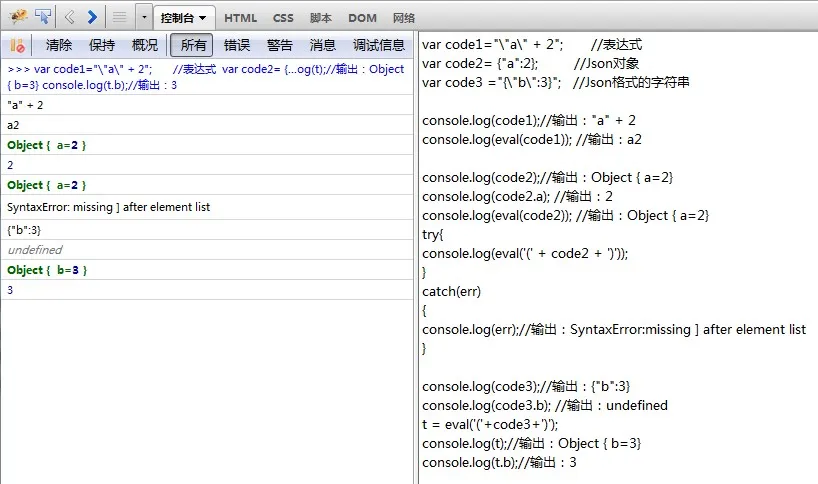Open the 控制台 panel dropdown menu
Viewport: 818px width, 484px height.
[x=183, y=18]
